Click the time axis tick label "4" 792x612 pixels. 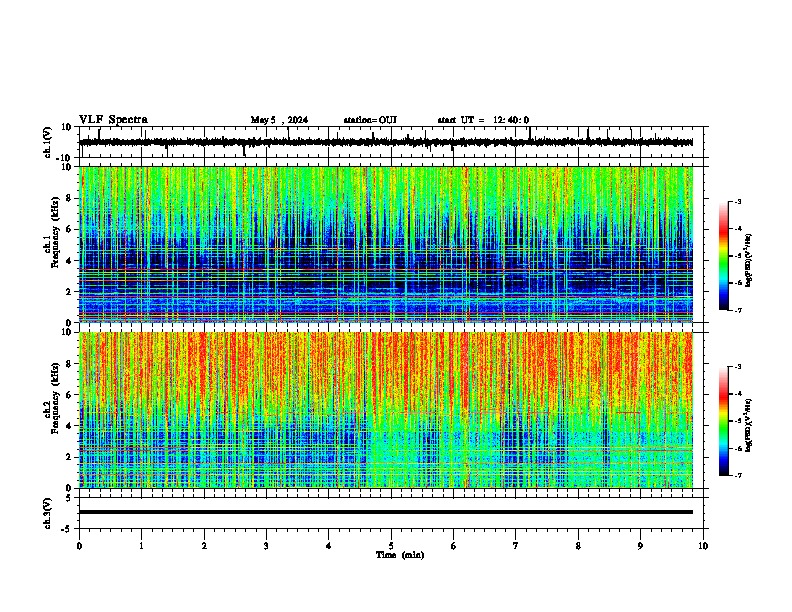coord(328,546)
